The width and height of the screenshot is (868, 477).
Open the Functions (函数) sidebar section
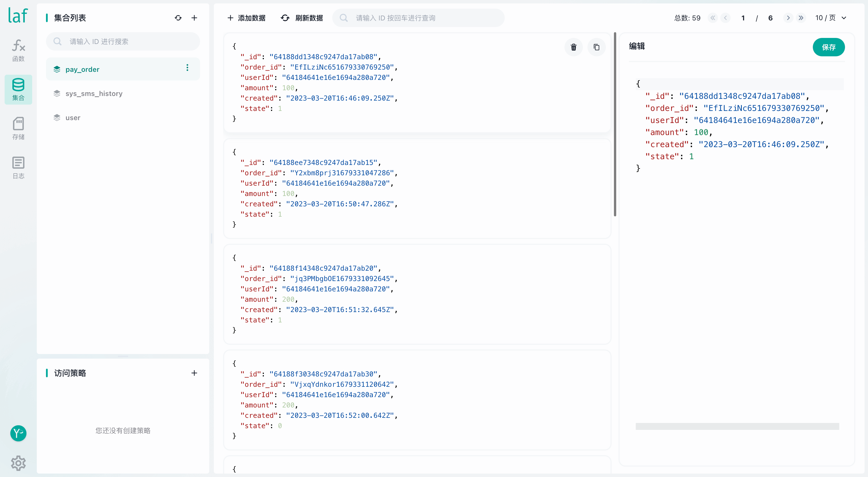(18, 50)
